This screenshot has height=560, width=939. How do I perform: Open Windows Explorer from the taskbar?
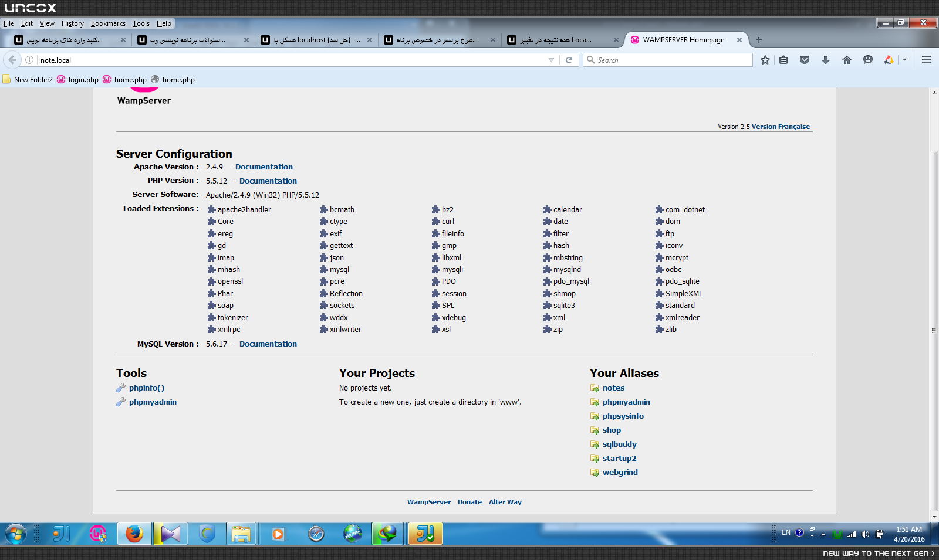[241, 534]
